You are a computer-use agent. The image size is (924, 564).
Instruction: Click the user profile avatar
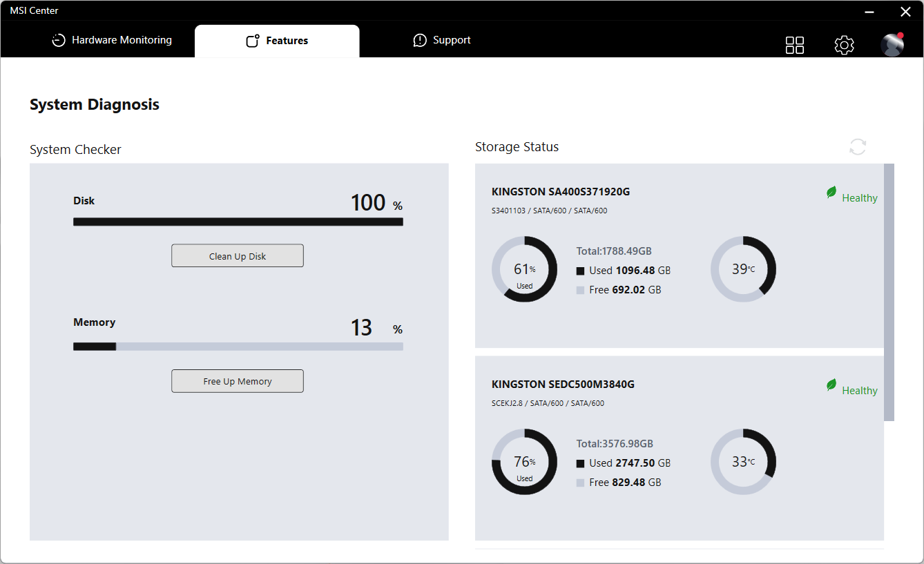[892, 44]
